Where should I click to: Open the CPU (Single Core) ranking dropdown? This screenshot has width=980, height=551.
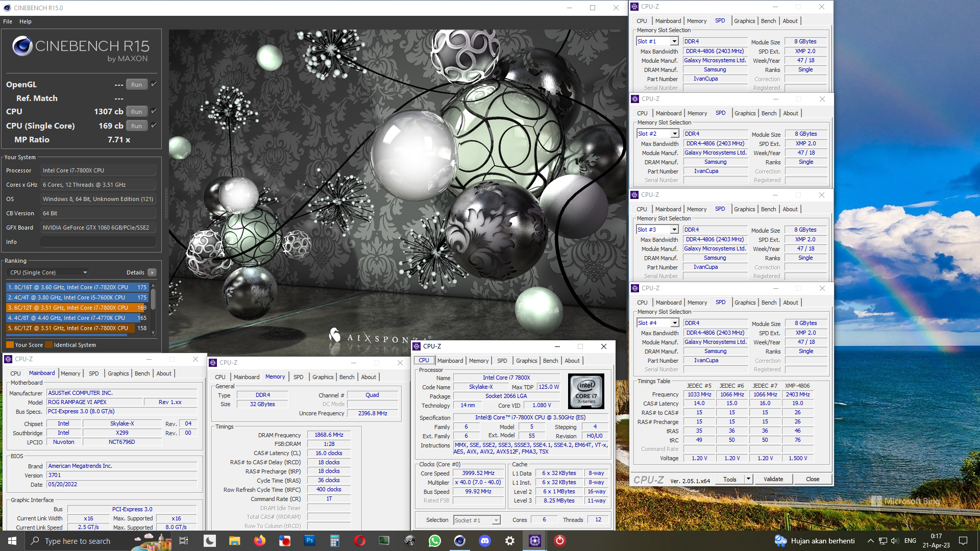48,272
